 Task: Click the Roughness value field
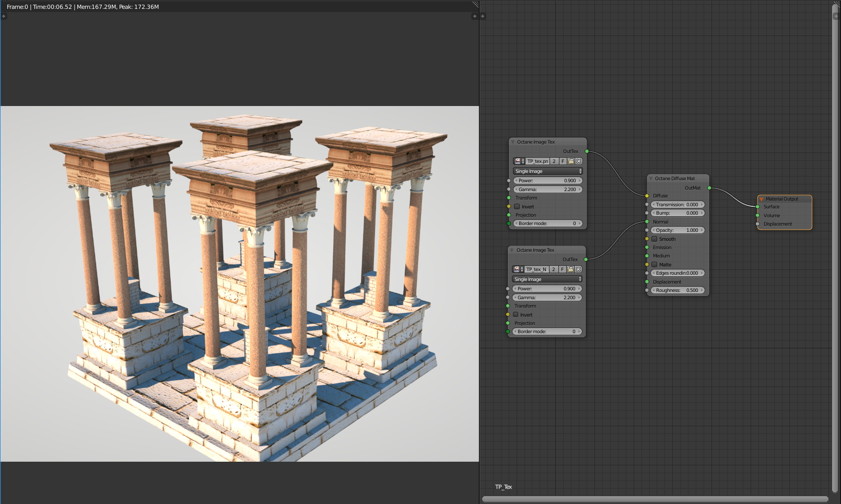point(678,290)
